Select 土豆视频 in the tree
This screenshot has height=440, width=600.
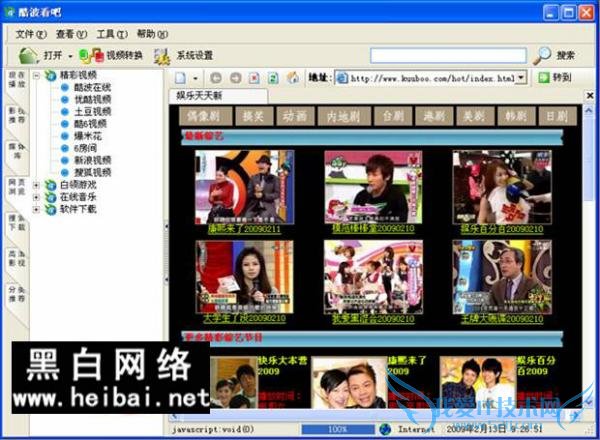point(92,112)
